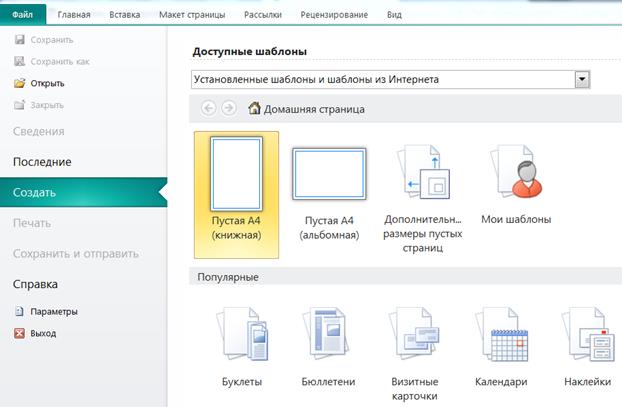Screen dimensions: 622x407
Task: Click the Буклеты caption
Action: coord(242,382)
